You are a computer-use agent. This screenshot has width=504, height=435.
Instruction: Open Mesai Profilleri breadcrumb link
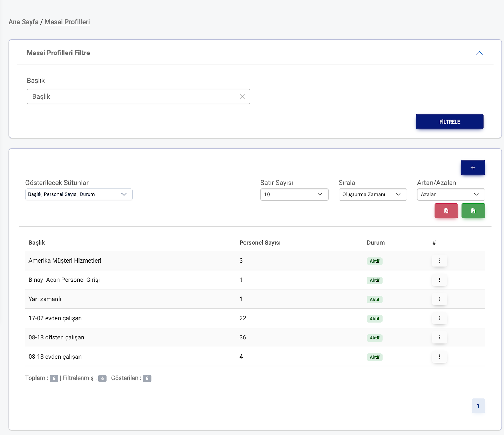tap(67, 22)
